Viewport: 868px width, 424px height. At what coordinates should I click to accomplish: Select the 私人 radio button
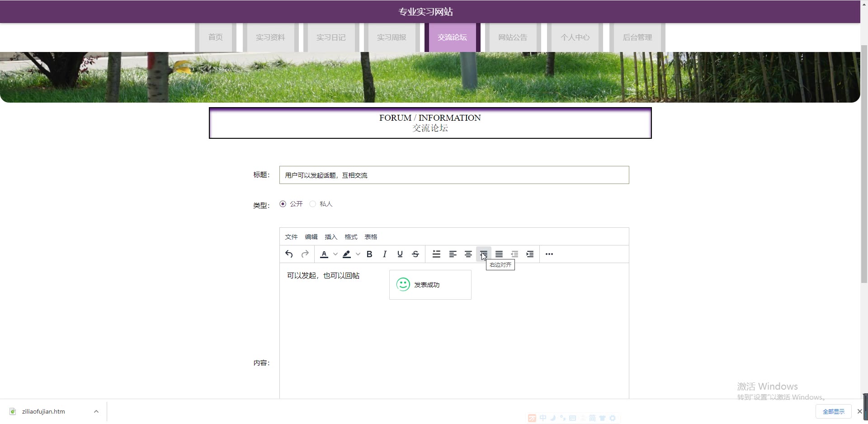312,204
